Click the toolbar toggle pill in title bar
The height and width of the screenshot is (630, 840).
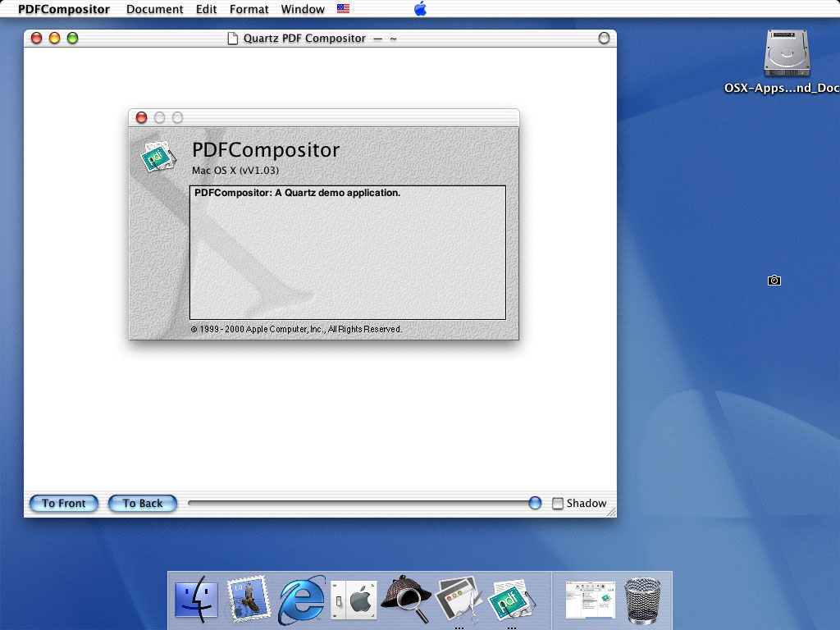[x=604, y=38]
